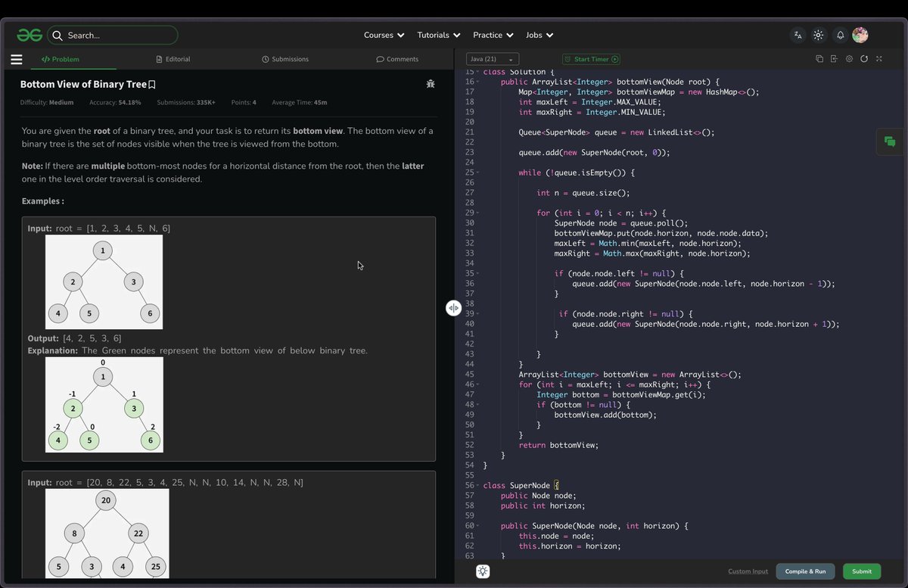Click the green bottom view explanation image
The height and width of the screenshot is (588, 908).
pyautogui.click(x=104, y=405)
